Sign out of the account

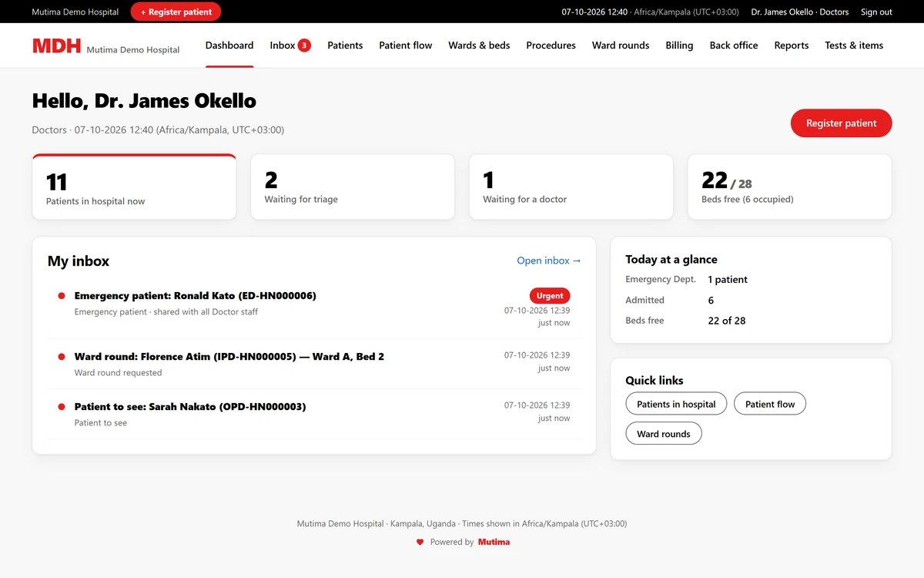pyautogui.click(x=876, y=12)
